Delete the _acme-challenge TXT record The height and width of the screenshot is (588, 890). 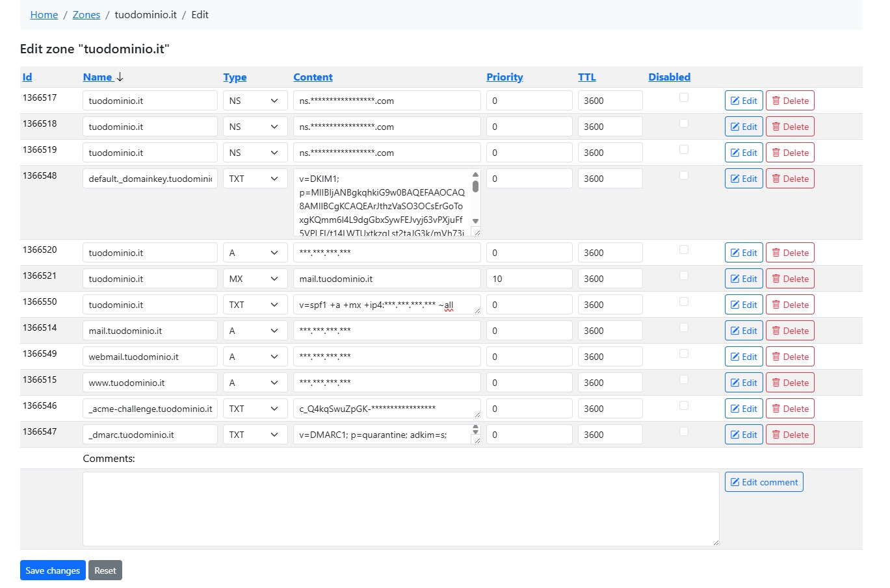(x=790, y=409)
